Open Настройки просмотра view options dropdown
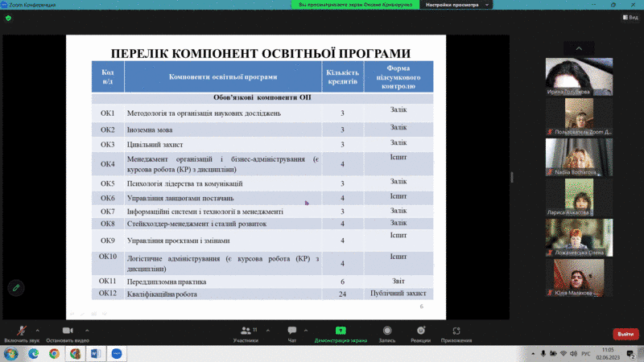Screen dimensions: 644x362 [456, 5]
